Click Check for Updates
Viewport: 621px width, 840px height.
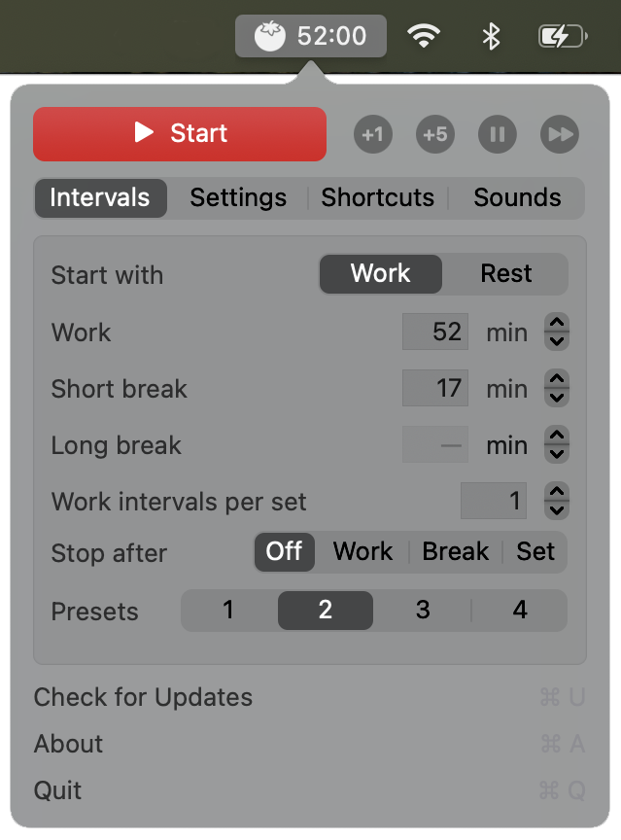[143, 697]
